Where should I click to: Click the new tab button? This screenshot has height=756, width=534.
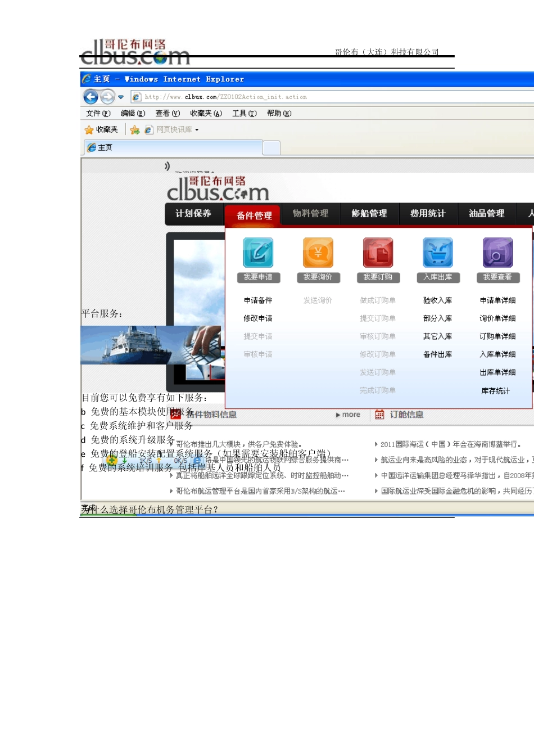[x=271, y=147]
